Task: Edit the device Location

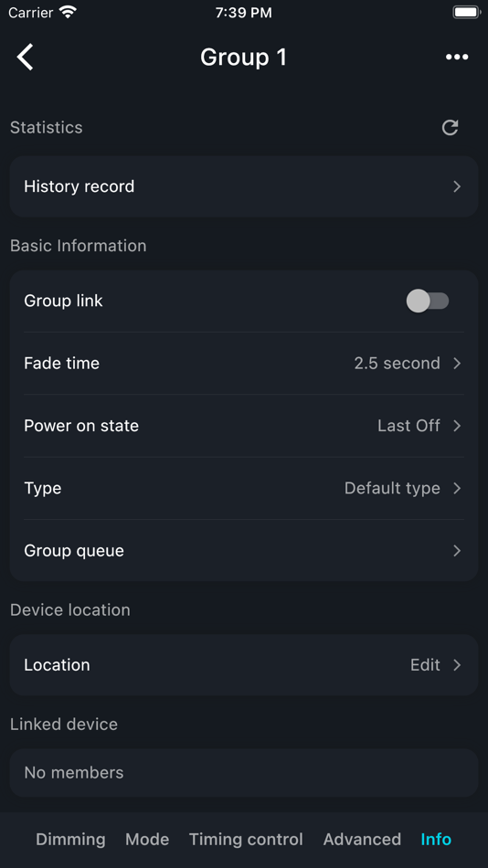Action: point(426,665)
